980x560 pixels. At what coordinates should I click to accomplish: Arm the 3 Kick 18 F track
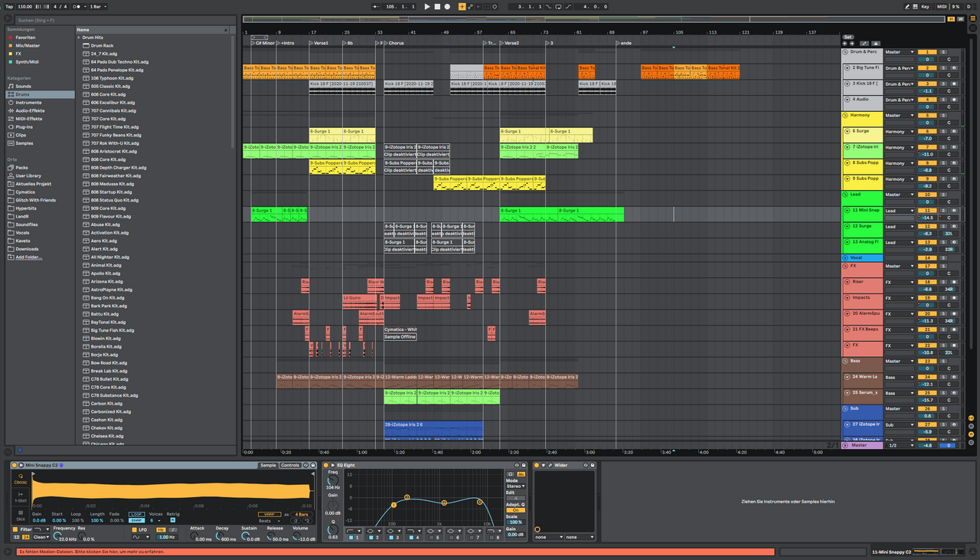(954, 84)
